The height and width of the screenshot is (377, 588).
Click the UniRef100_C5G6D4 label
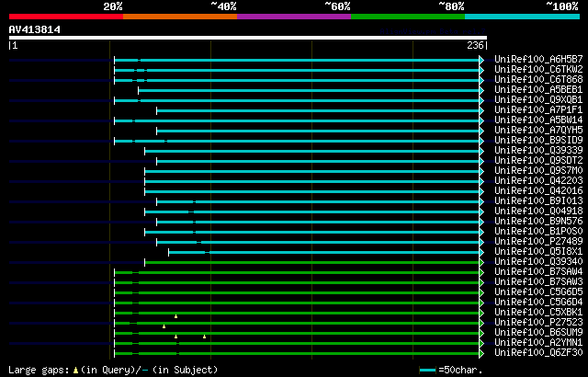coord(538,303)
